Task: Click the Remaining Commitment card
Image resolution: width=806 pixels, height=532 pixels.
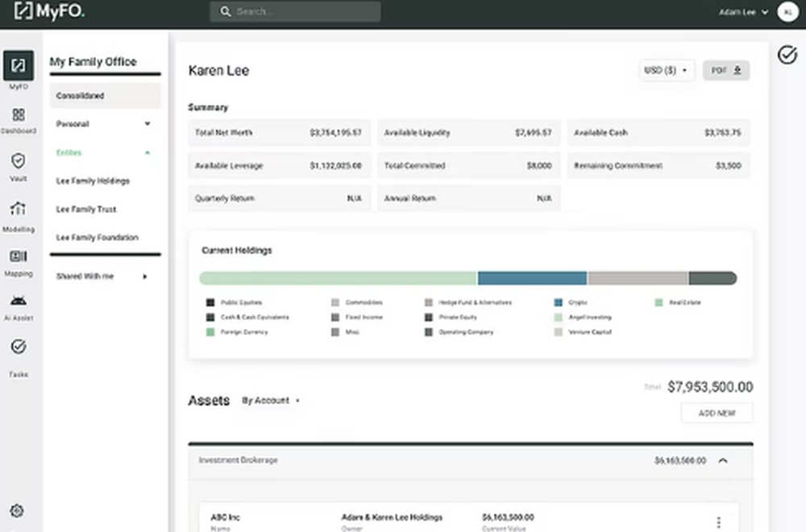Action: pos(658,165)
